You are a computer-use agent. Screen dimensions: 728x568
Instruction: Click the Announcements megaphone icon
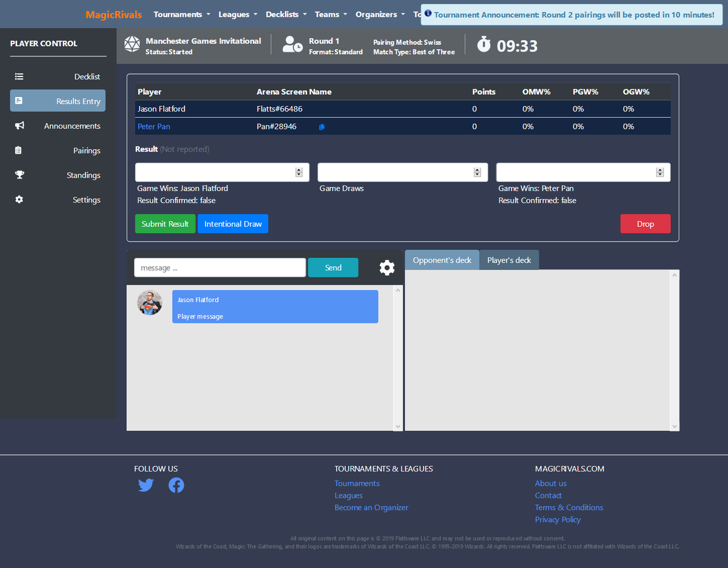pos(19,126)
